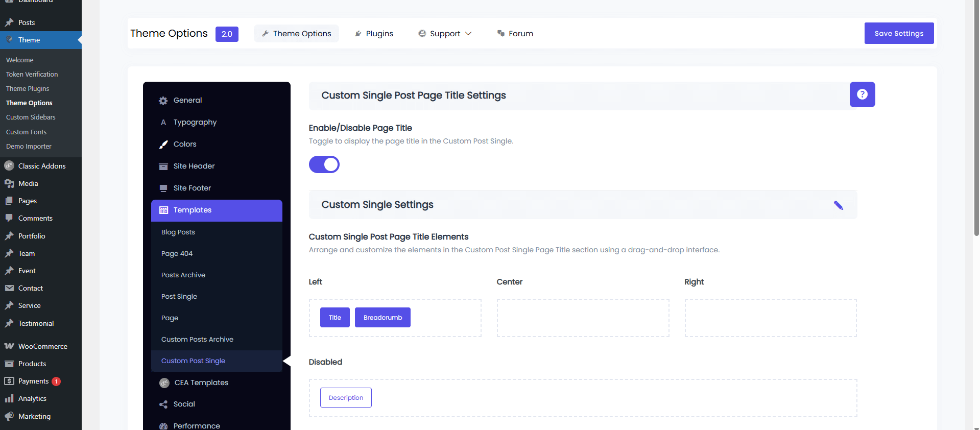Select the Breadcrumb element chip
980x430 pixels.
383,318
